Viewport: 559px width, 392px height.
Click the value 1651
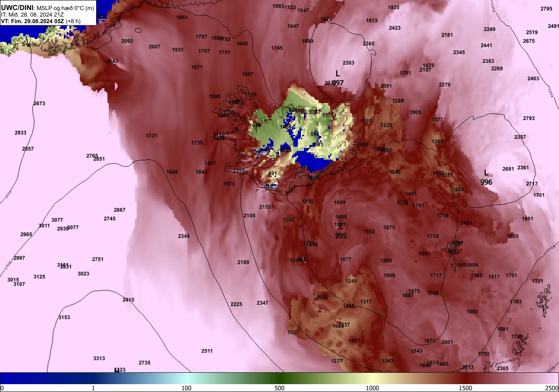[182, 17]
